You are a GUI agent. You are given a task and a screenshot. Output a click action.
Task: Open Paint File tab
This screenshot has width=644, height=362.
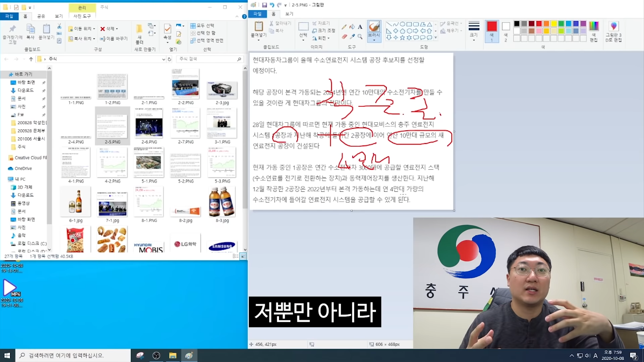point(257,14)
